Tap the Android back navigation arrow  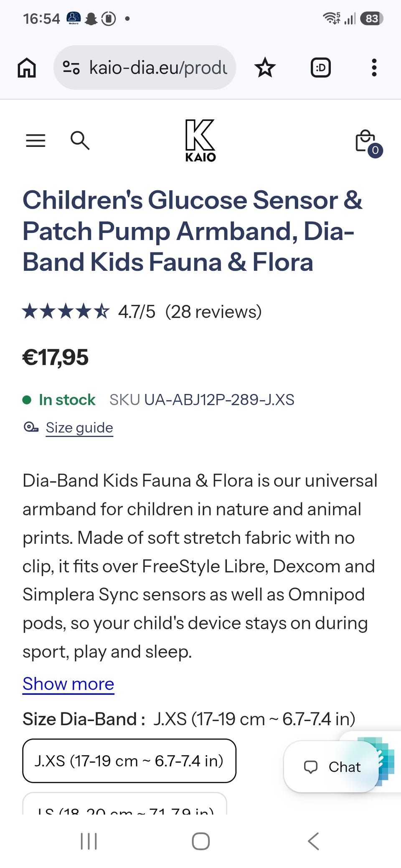313,841
